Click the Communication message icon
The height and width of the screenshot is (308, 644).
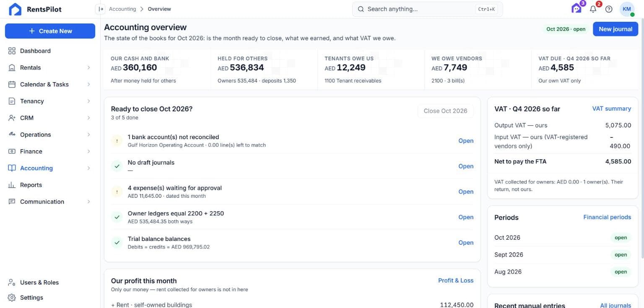(12, 202)
